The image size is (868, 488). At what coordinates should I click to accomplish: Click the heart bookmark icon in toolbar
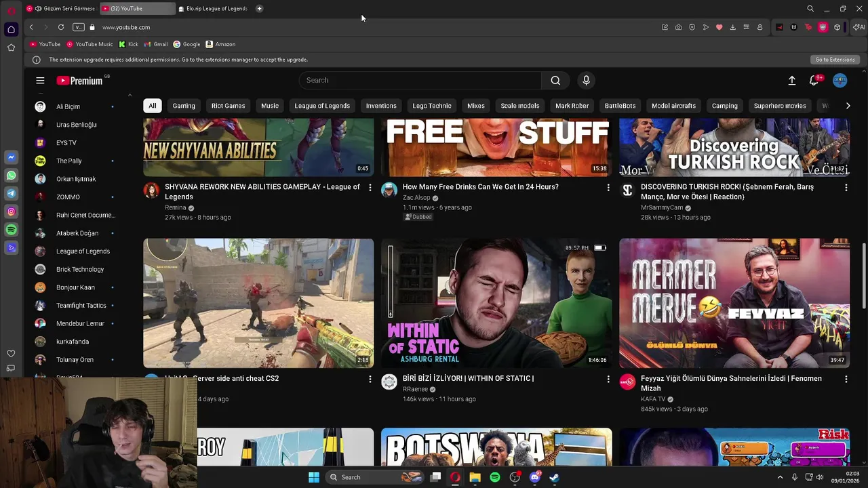point(719,27)
